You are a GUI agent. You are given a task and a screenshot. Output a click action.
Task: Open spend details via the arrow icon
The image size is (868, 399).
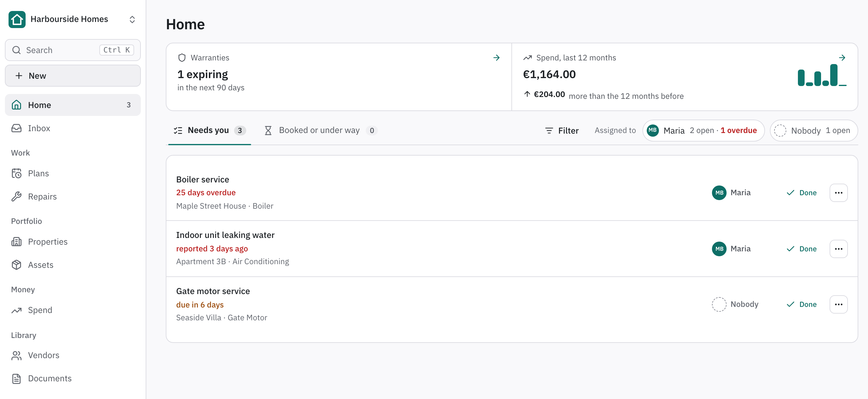point(842,58)
